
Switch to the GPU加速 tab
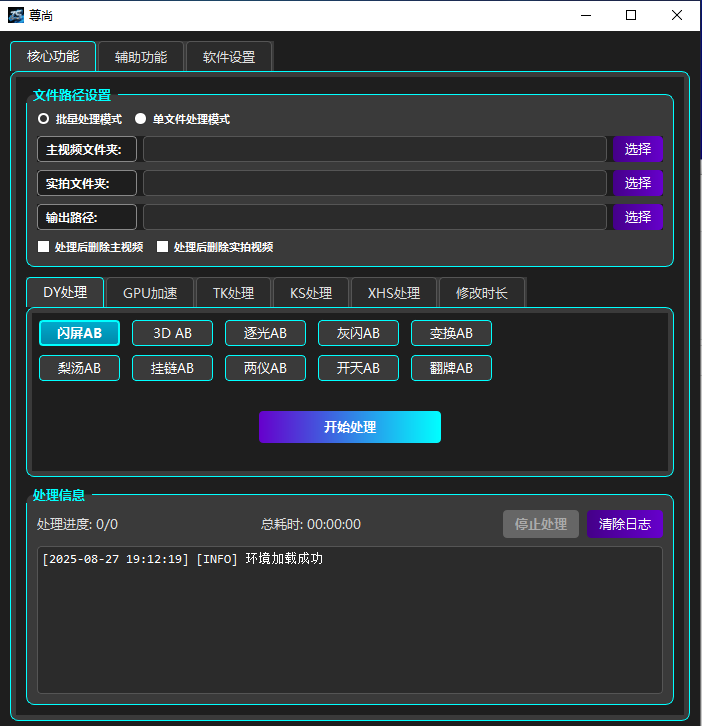click(x=150, y=293)
